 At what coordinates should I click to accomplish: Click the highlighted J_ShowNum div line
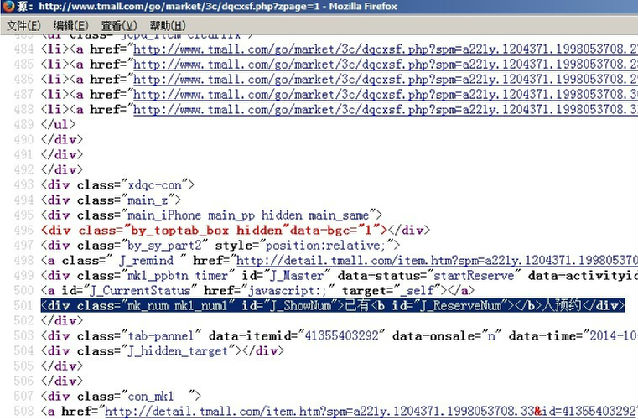(330, 305)
